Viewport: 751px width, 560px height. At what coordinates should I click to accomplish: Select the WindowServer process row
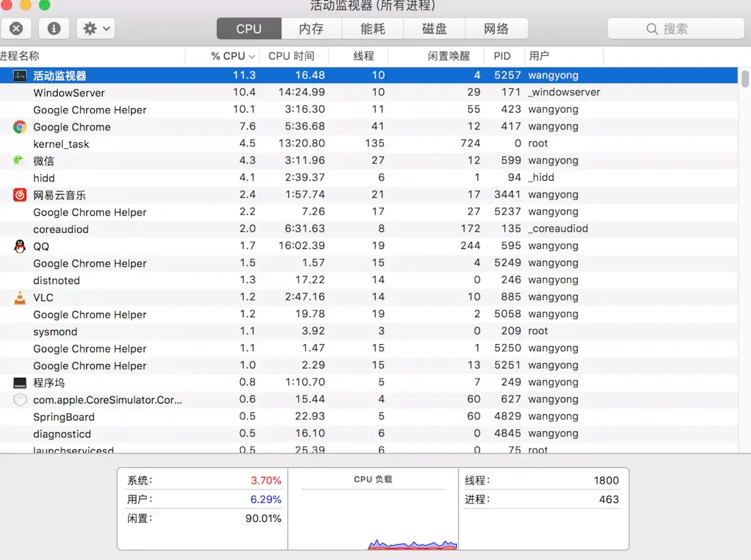369,93
